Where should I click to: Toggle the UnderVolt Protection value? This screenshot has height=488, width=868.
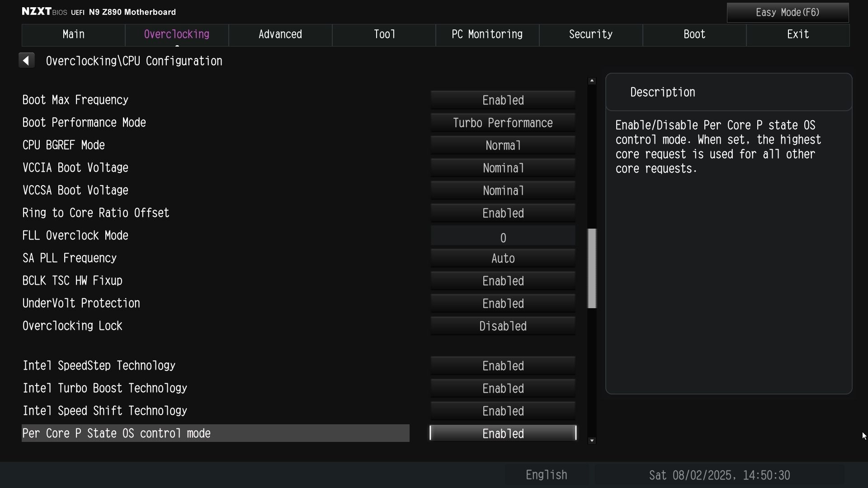(x=503, y=304)
